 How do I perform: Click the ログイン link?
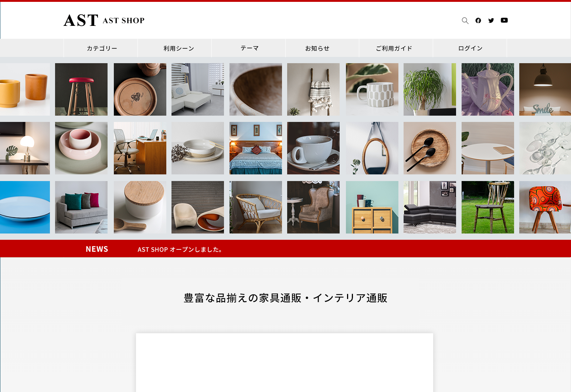(470, 48)
